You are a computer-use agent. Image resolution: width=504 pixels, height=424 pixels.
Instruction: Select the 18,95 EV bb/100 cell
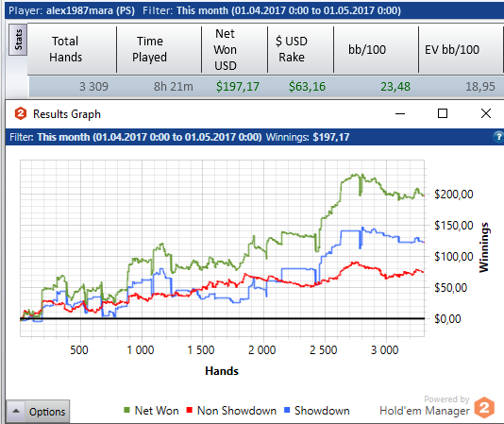click(x=480, y=87)
